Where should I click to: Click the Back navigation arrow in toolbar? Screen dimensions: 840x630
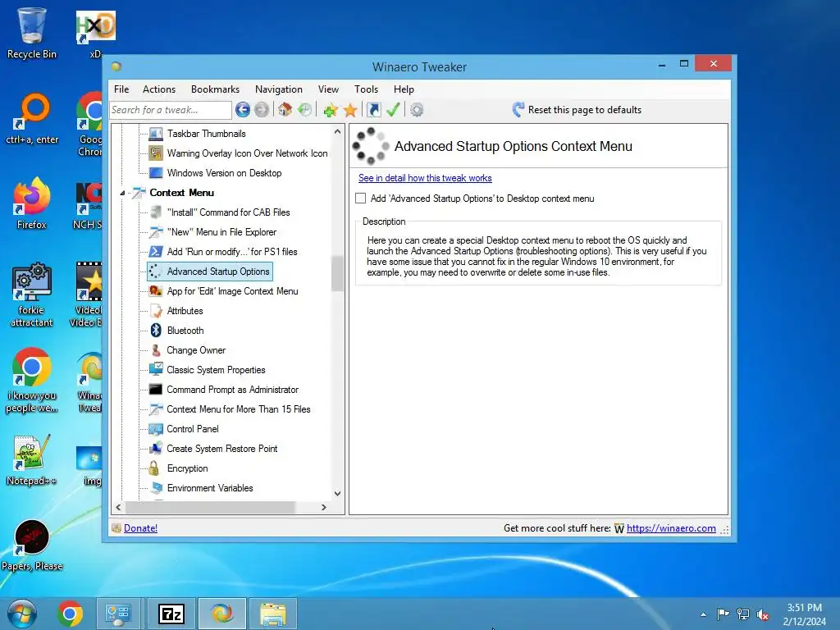click(243, 110)
